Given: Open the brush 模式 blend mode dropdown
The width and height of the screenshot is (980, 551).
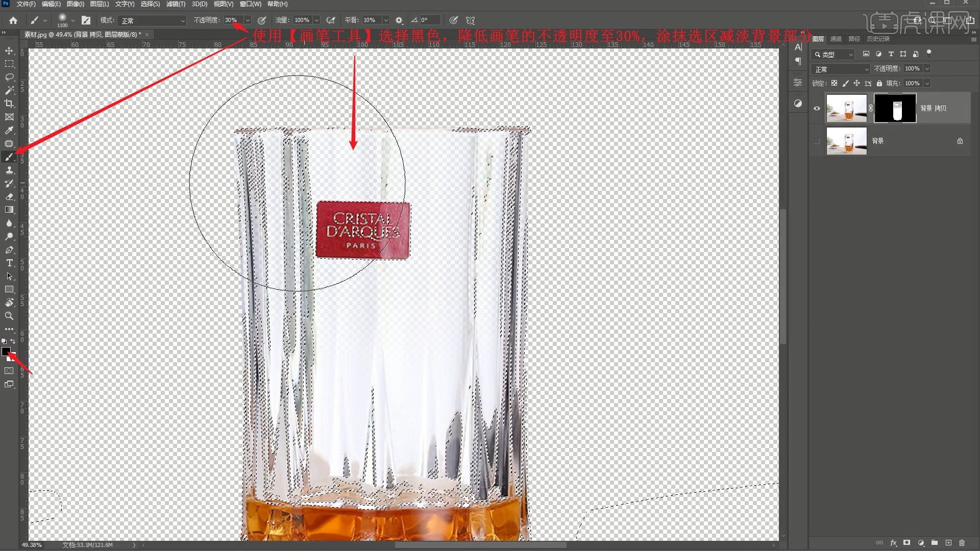Looking at the screenshot, I should (152, 20).
